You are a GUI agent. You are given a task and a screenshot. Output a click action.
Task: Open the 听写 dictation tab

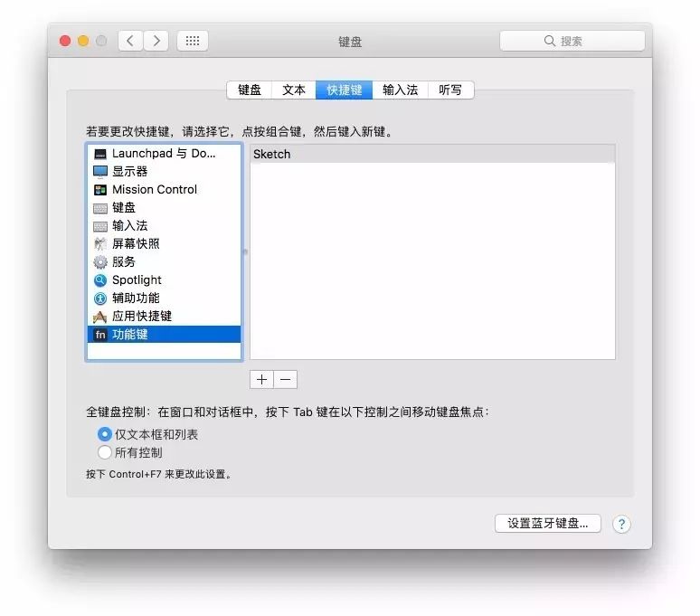click(x=450, y=90)
